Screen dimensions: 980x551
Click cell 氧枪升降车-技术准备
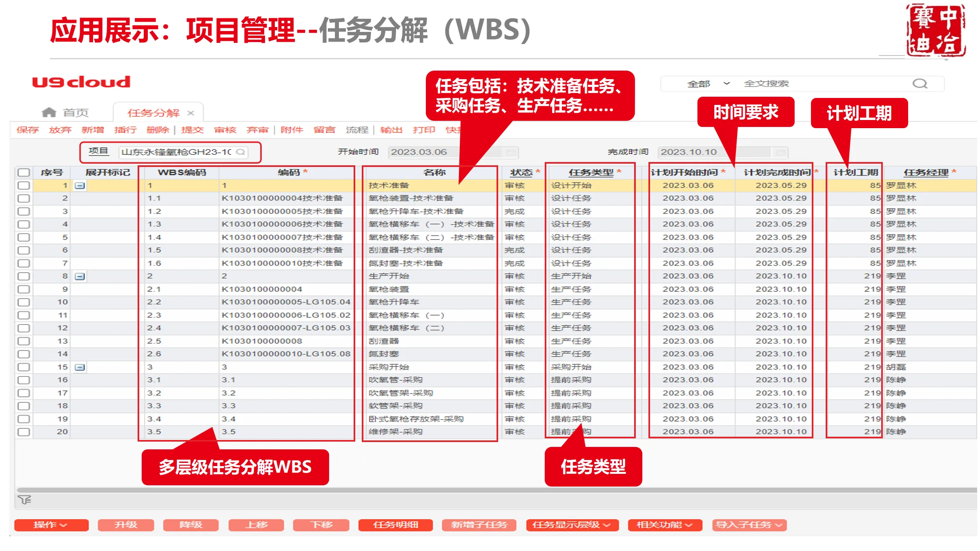[416, 211]
